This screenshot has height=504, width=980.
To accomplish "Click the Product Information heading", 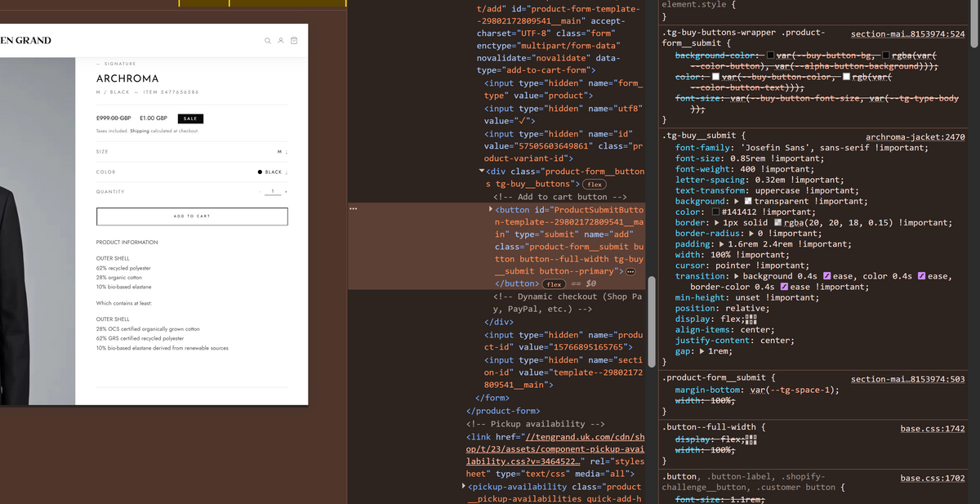I will click(127, 243).
